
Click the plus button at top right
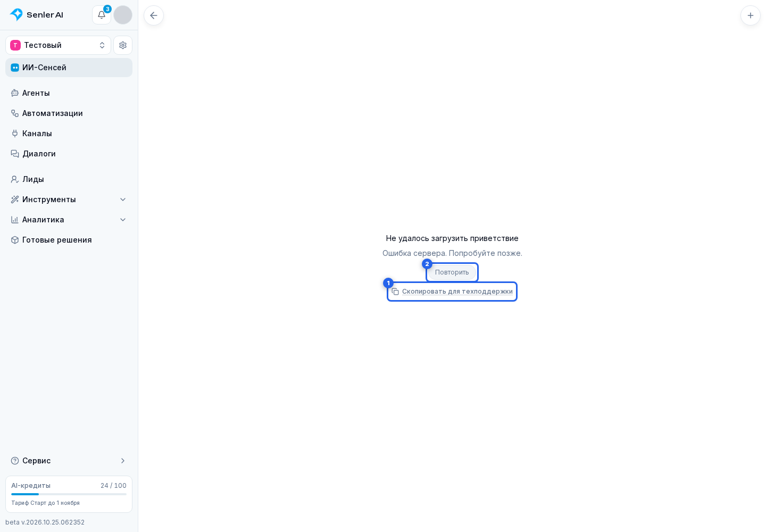pyautogui.click(x=751, y=15)
